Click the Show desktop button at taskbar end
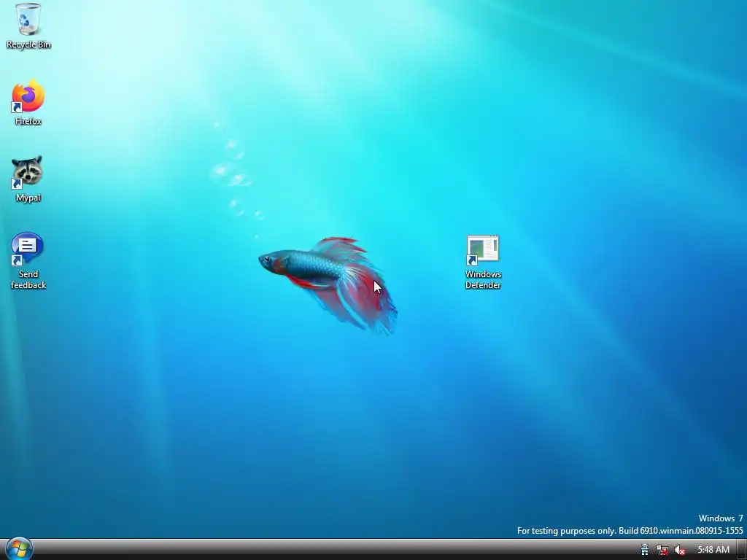This screenshot has height=560, width=747. tap(742, 550)
